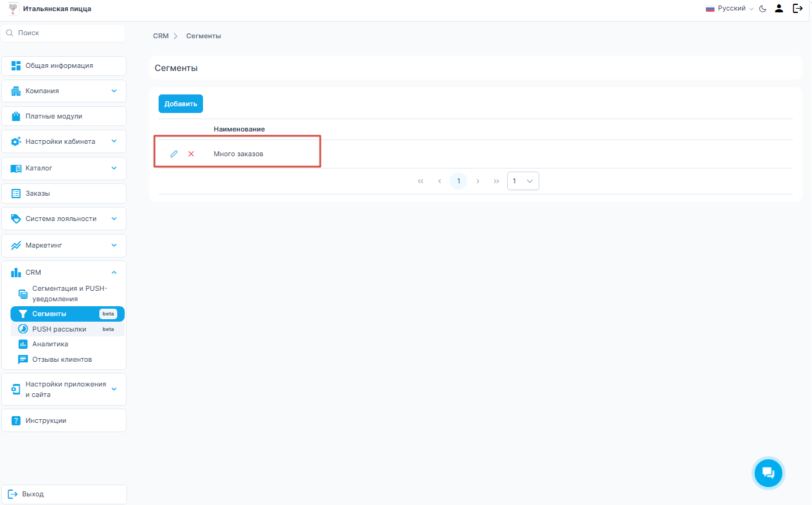Click the Добавить button
The width and height of the screenshot is (812, 505).
[x=180, y=104]
